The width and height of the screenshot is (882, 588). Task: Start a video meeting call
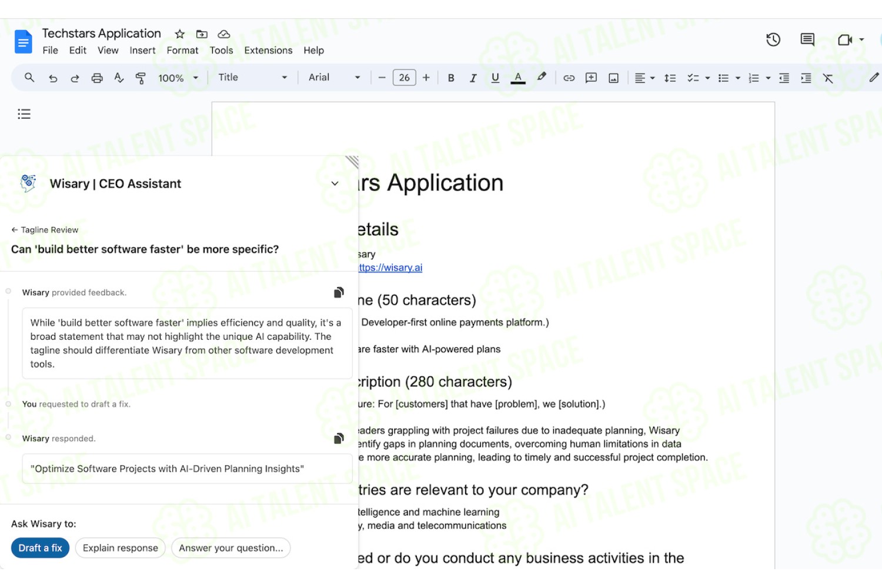coord(844,39)
